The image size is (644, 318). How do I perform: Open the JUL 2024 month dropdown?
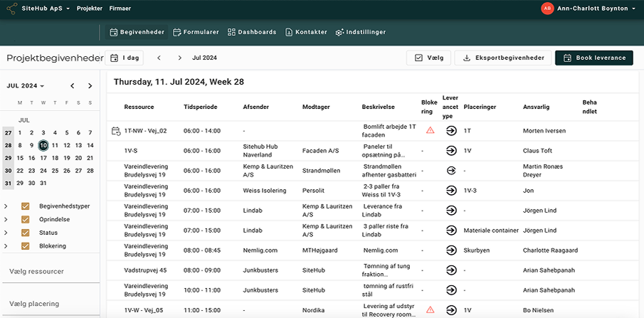(26, 86)
